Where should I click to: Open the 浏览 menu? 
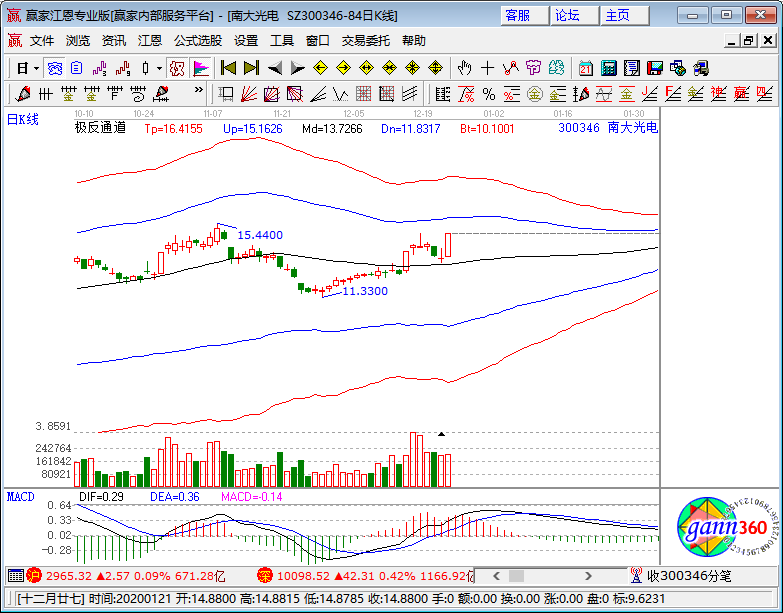point(78,41)
